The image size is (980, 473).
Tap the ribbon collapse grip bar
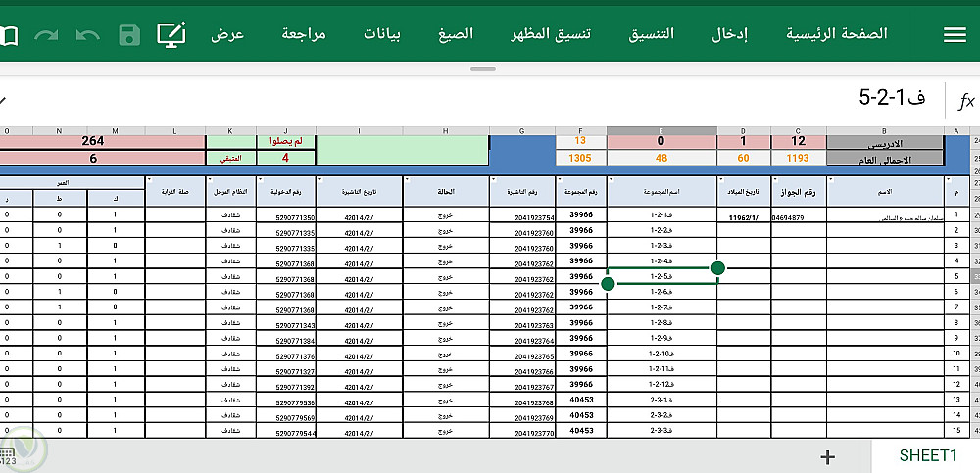pyautogui.click(x=482, y=69)
